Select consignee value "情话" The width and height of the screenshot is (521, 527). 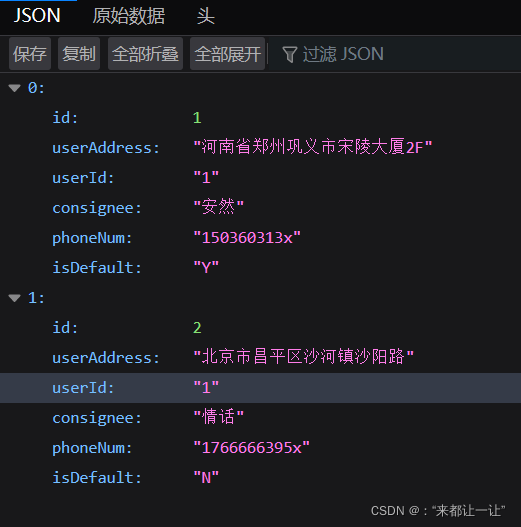218,417
